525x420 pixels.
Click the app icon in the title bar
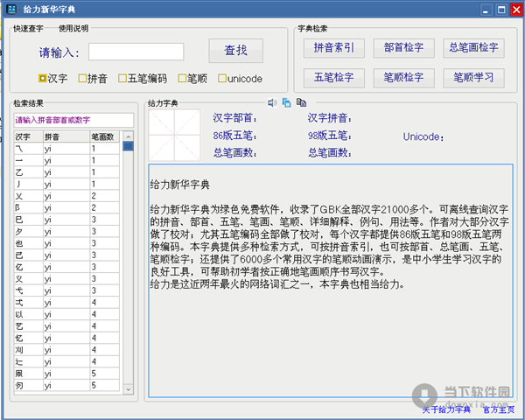pos(11,9)
